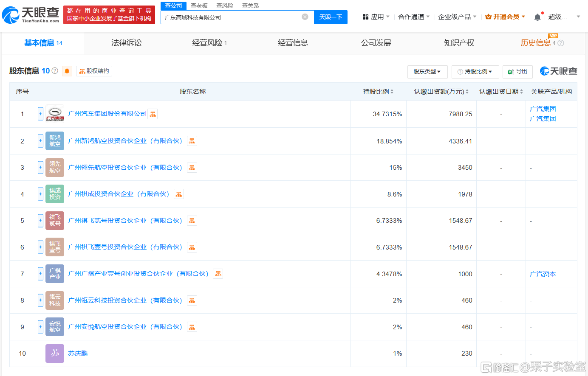Click the 导出 export button
588x376 pixels.
tap(517, 72)
